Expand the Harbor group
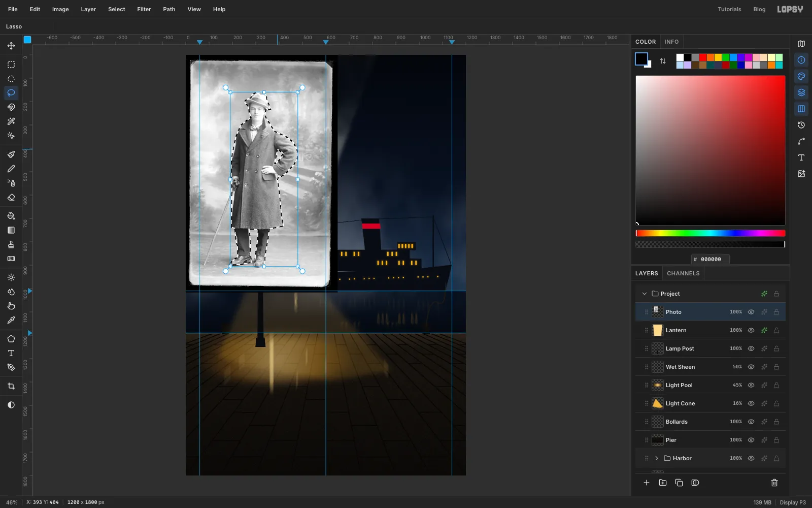812x508 pixels. tap(657, 458)
